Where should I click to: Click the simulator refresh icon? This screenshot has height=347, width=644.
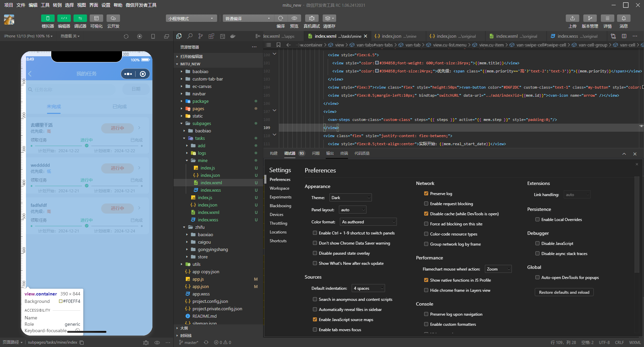[126, 36]
